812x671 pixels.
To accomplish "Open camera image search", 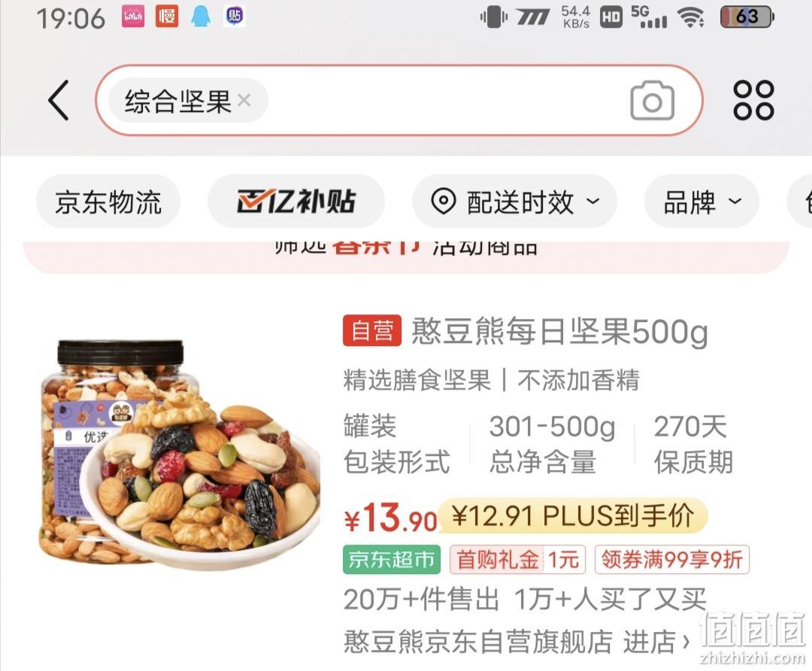I will [x=652, y=101].
